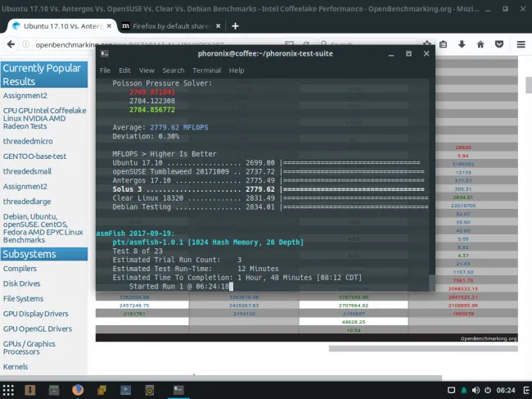Click 'Solus 3' row in terminal

coord(270,189)
